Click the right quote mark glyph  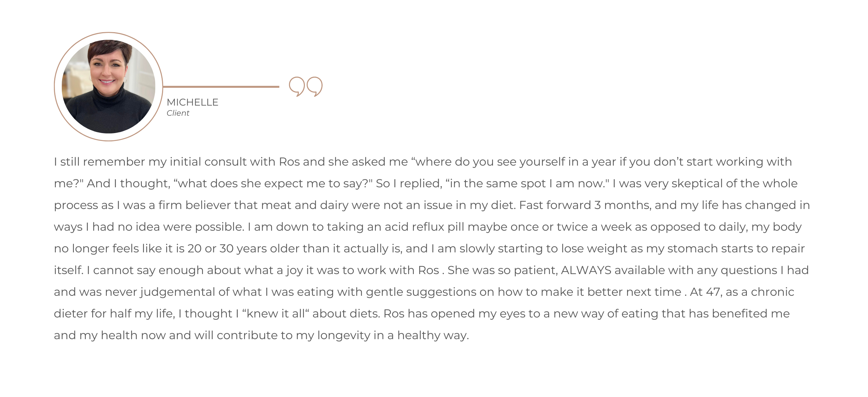pyautogui.click(x=314, y=87)
